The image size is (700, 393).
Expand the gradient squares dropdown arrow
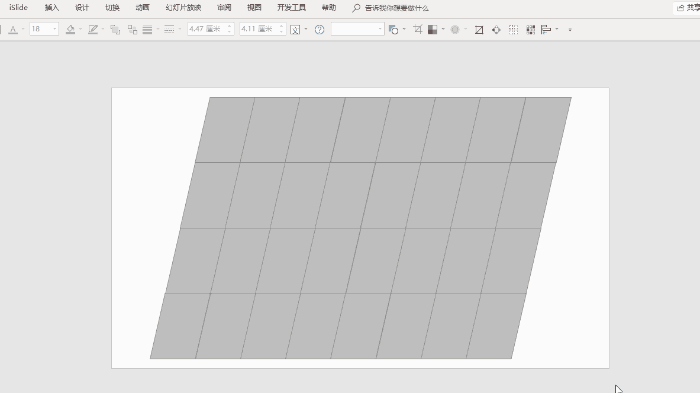pos(443,29)
